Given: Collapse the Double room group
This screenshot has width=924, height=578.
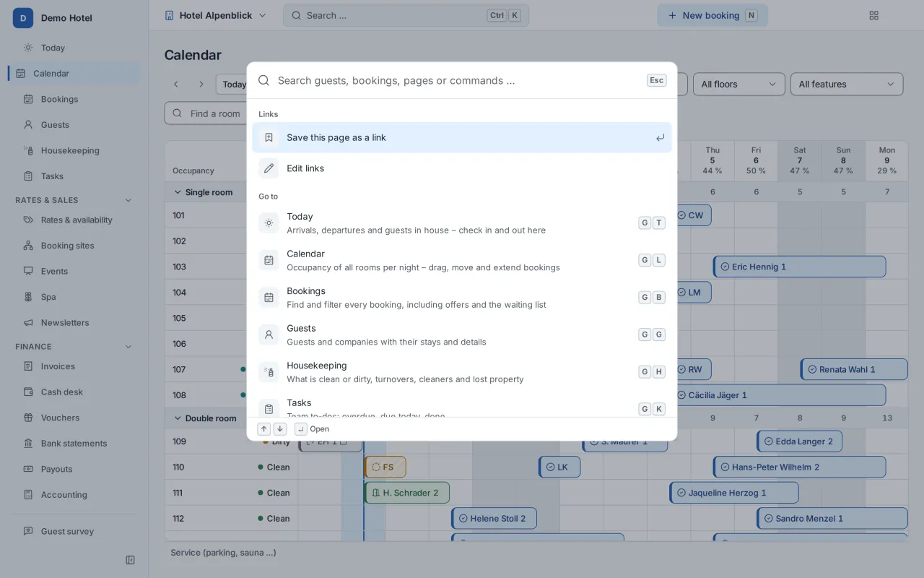Looking at the screenshot, I should tap(178, 418).
